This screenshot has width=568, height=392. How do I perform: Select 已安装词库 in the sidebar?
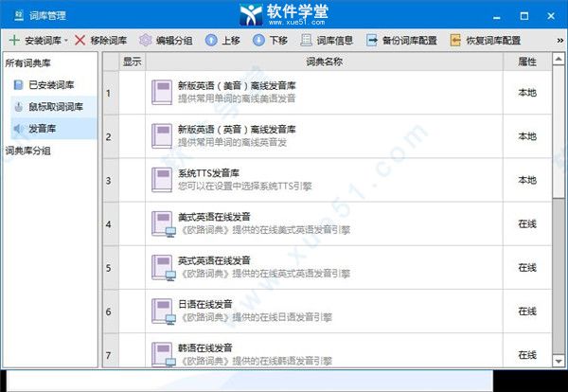tap(54, 84)
